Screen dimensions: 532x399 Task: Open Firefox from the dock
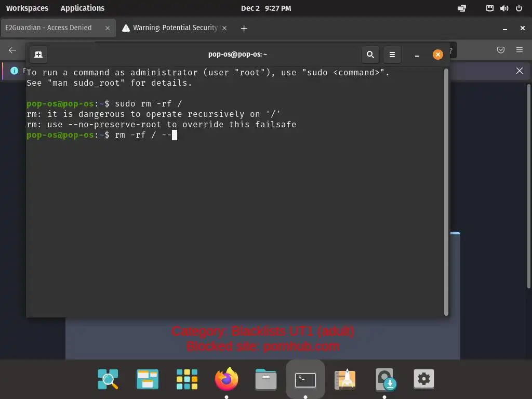pyautogui.click(x=227, y=379)
